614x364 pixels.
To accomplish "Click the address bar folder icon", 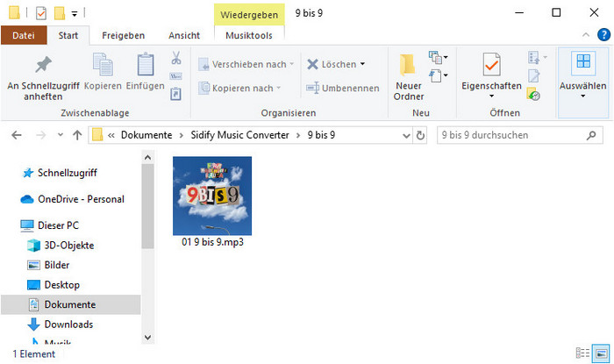I will coord(97,135).
